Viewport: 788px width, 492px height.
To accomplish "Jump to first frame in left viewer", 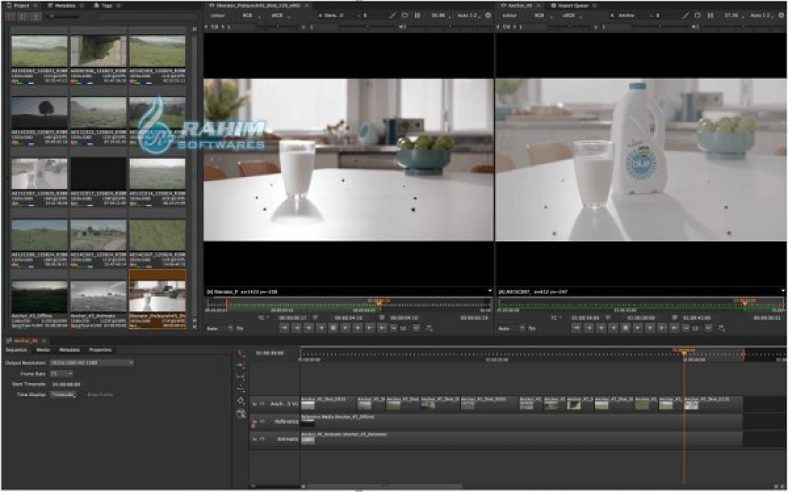I will point(284,326).
